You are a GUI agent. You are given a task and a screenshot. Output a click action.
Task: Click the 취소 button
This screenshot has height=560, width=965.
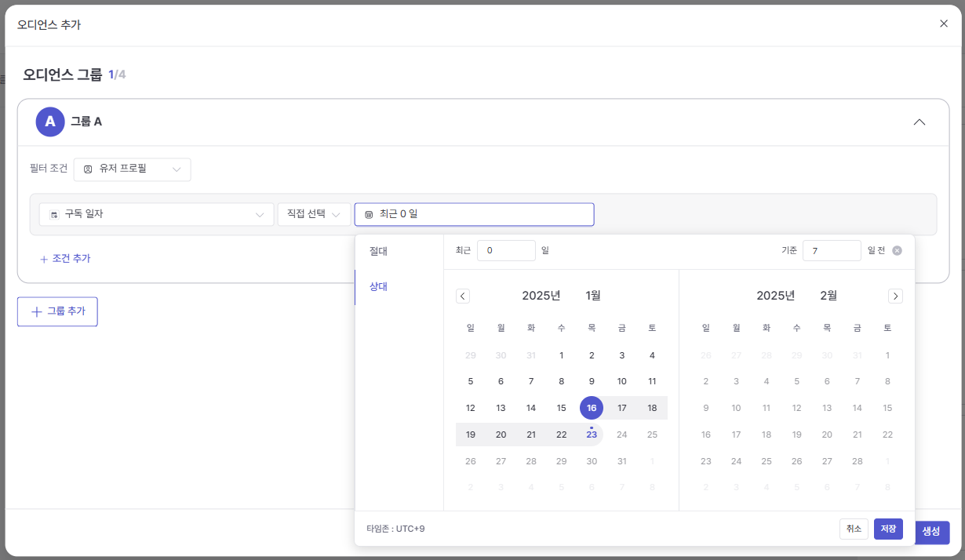854,529
